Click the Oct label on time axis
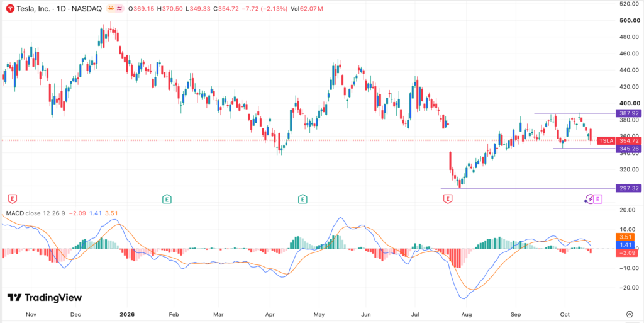 coord(565,314)
